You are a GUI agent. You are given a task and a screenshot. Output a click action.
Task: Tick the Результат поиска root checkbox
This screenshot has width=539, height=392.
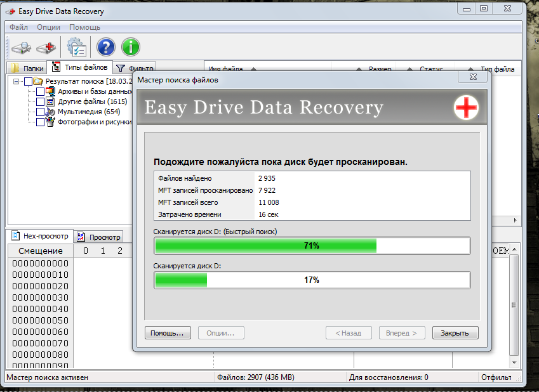click(x=28, y=81)
